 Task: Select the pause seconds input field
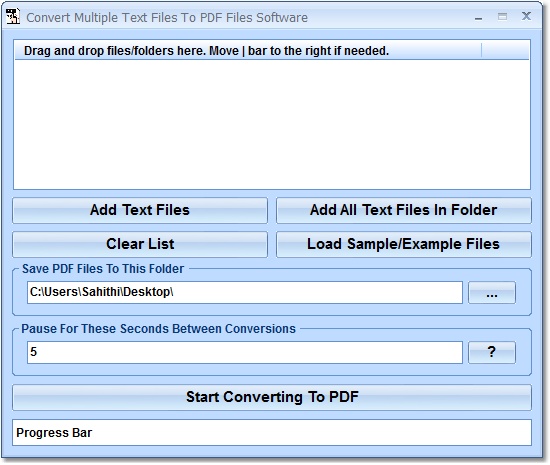click(245, 352)
